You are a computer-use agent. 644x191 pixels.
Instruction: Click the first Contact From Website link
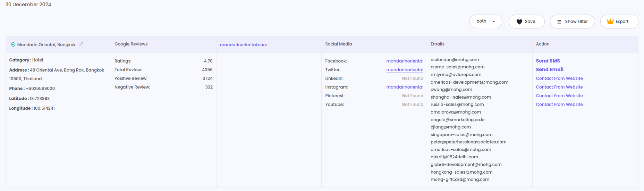[x=559, y=78]
